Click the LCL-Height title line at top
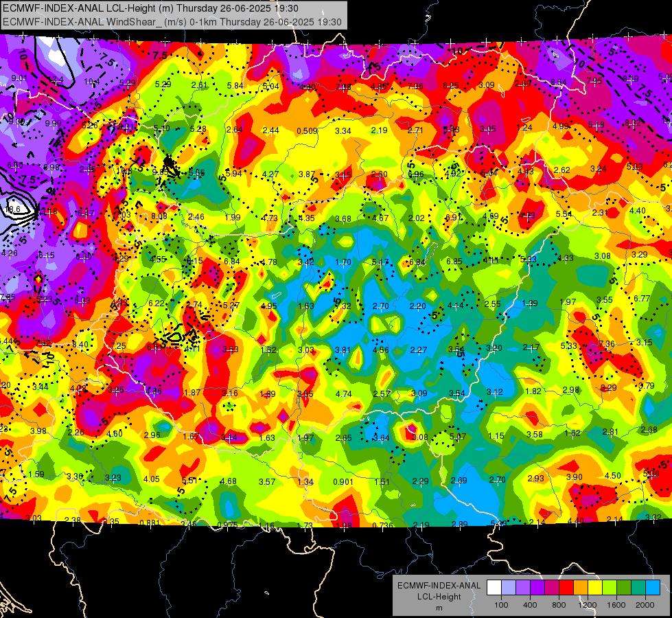Image resolution: width=672 pixels, height=618 pixels. point(151,8)
